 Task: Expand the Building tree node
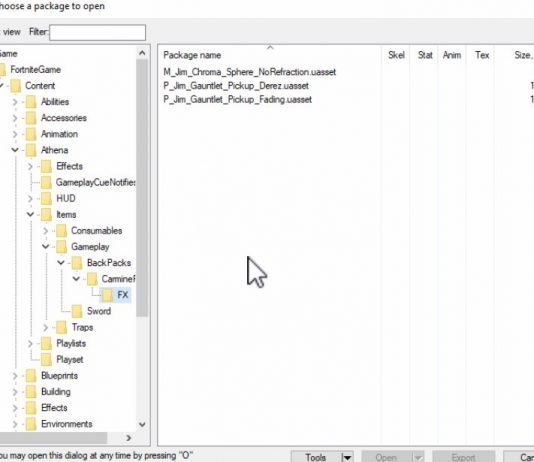(15, 392)
